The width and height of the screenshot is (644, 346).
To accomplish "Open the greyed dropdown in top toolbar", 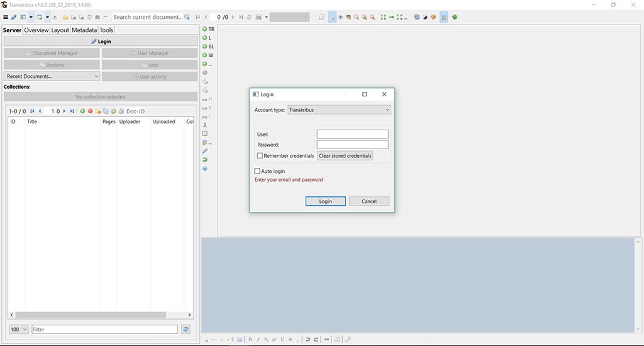I will pyautogui.click(x=289, y=17).
